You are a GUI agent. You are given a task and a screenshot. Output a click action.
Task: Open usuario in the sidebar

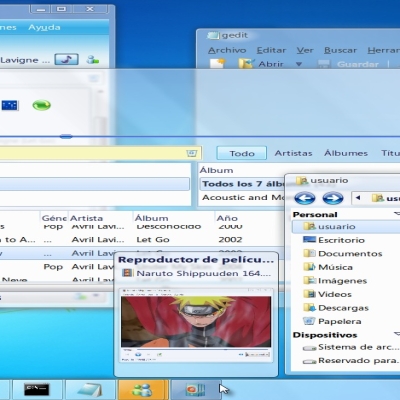point(346,227)
